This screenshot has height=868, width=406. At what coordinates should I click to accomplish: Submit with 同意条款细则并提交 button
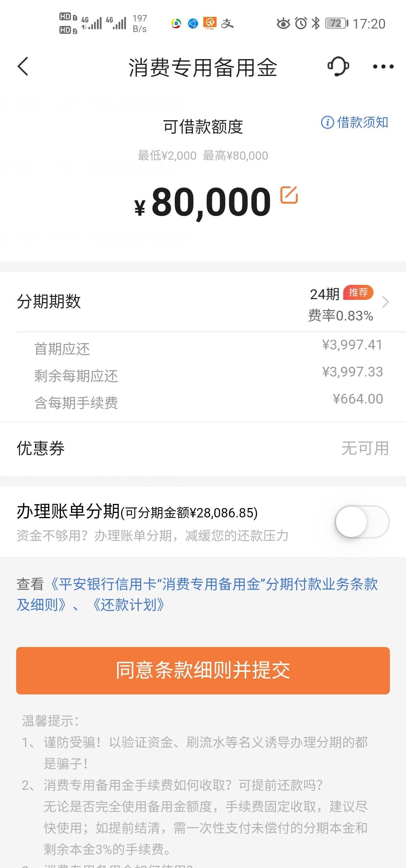tap(203, 671)
